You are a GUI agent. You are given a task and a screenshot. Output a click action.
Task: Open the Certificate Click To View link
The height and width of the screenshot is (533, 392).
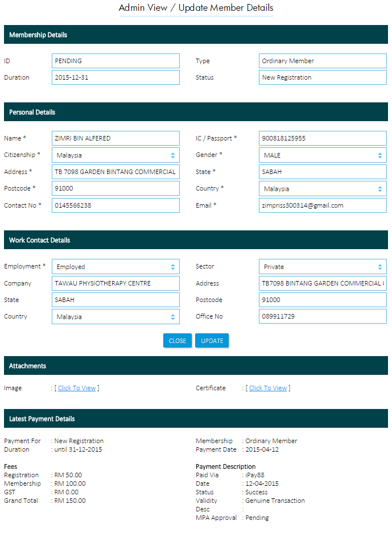268,388
